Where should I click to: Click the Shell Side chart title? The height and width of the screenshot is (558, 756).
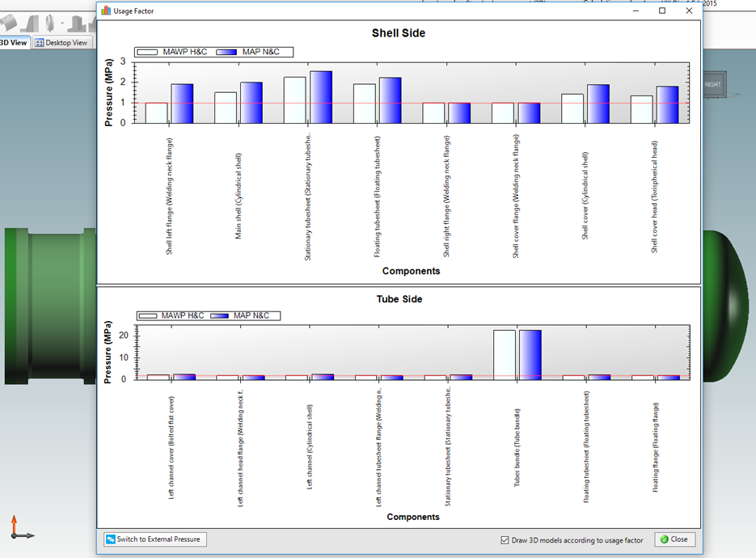[x=399, y=33]
